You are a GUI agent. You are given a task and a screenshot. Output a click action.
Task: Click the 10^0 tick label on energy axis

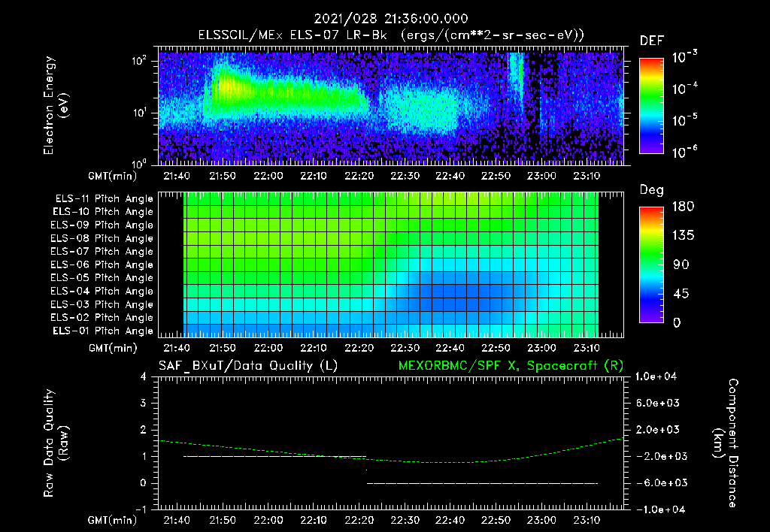click(139, 164)
